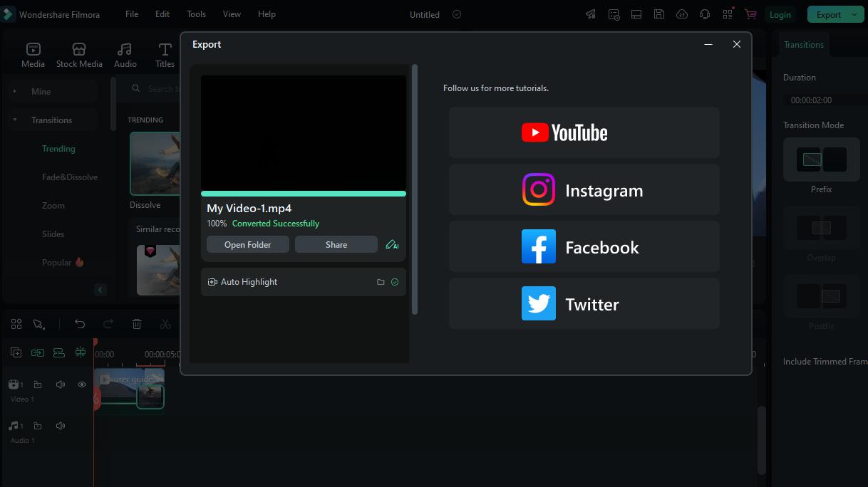Collapse the left panel with arrow button
868x487 pixels.
[100, 290]
